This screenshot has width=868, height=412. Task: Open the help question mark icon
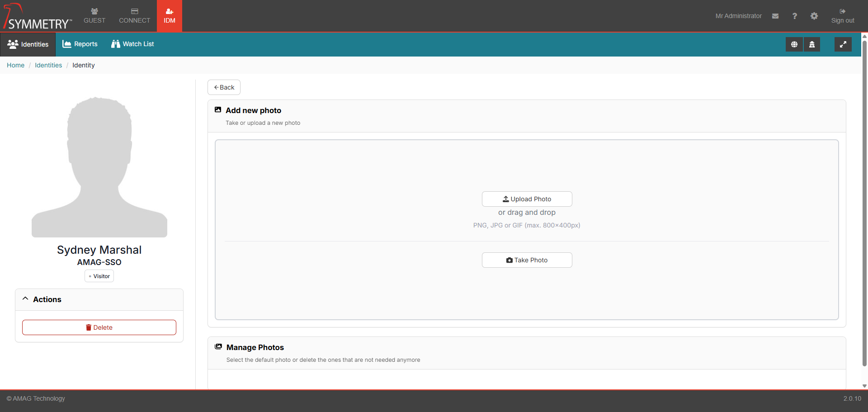click(794, 16)
